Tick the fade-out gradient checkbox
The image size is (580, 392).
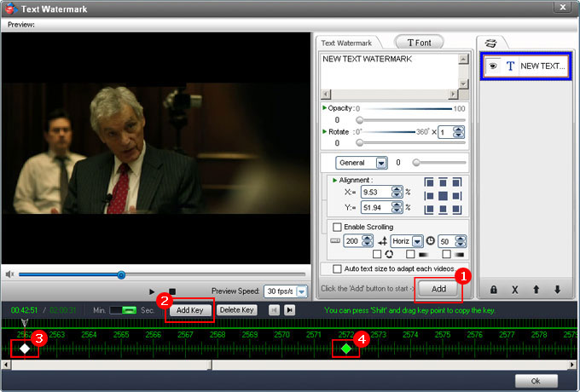pyautogui.click(x=446, y=254)
